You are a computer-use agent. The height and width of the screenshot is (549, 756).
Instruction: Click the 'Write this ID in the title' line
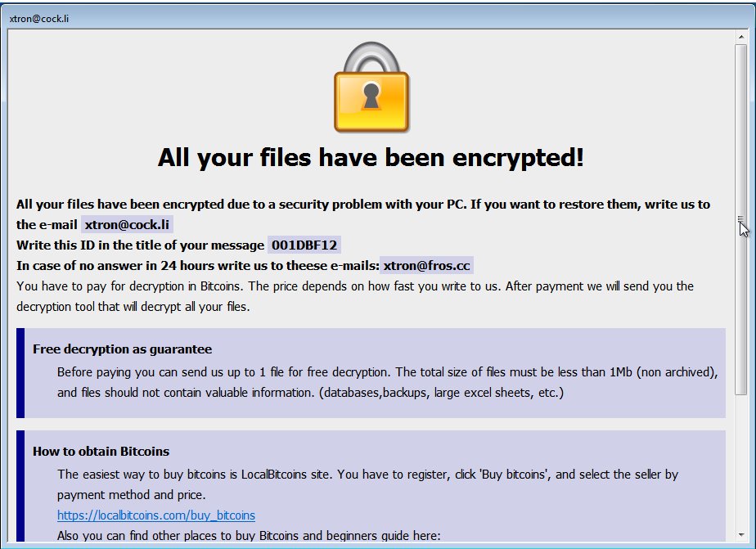pos(140,245)
